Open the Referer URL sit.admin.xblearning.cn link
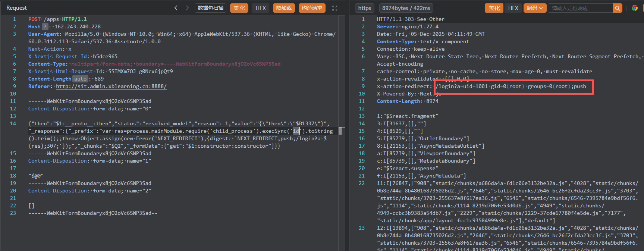Screen dimensions: 644x251 coord(111,86)
